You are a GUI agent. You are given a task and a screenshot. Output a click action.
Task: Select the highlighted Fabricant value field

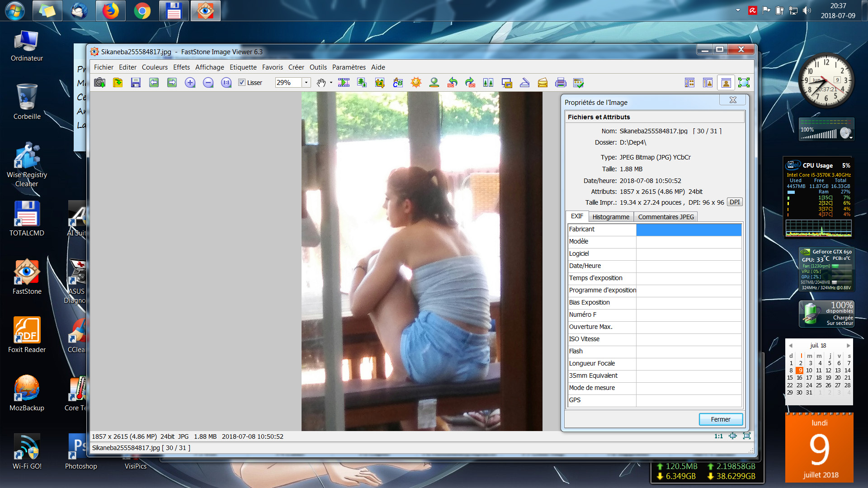pyautogui.click(x=689, y=230)
